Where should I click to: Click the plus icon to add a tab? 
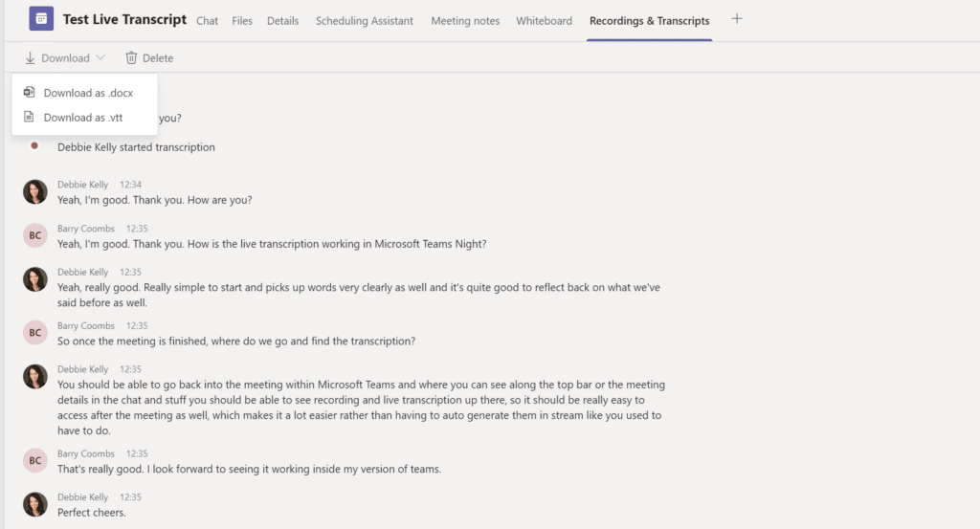click(737, 19)
